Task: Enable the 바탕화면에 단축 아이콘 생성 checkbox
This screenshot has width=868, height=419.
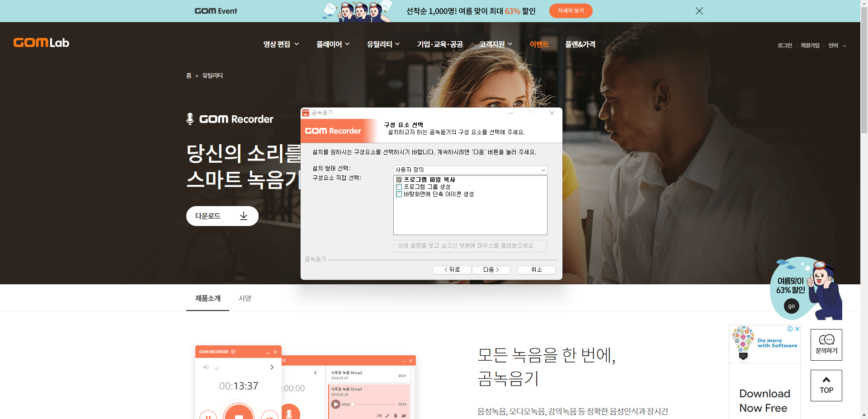Action: [x=399, y=194]
